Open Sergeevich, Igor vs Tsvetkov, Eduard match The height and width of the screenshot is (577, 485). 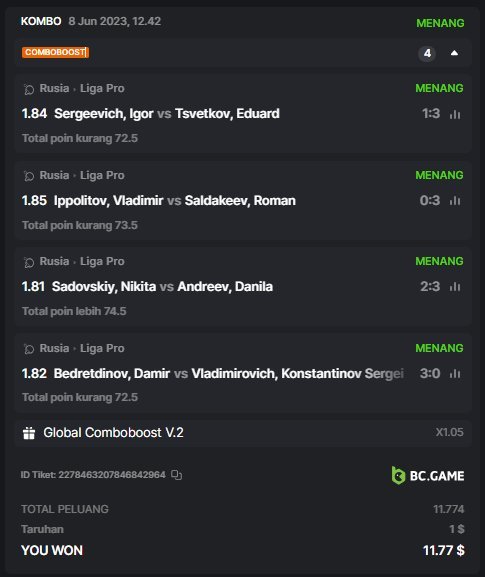(x=167, y=114)
